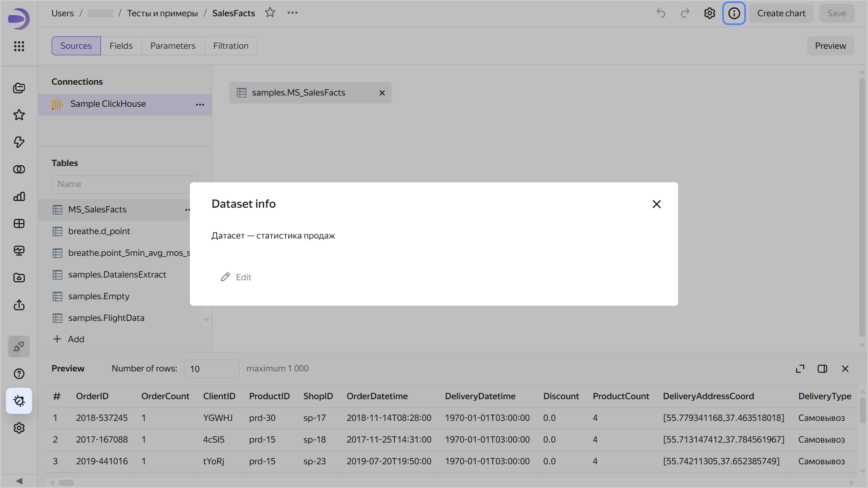868x488 pixels.
Task: Open more options for Sample ClickHouse connection
Action: pos(200,104)
